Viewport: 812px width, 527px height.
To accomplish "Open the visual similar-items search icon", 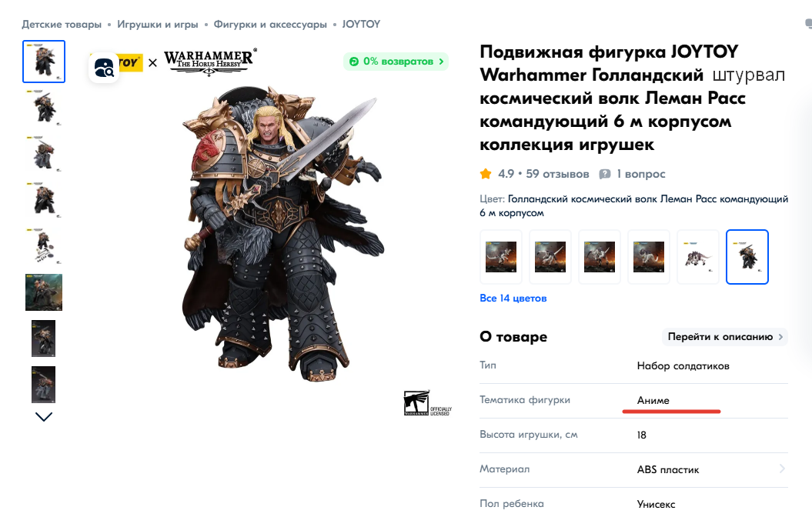I will click(x=104, y=68).
